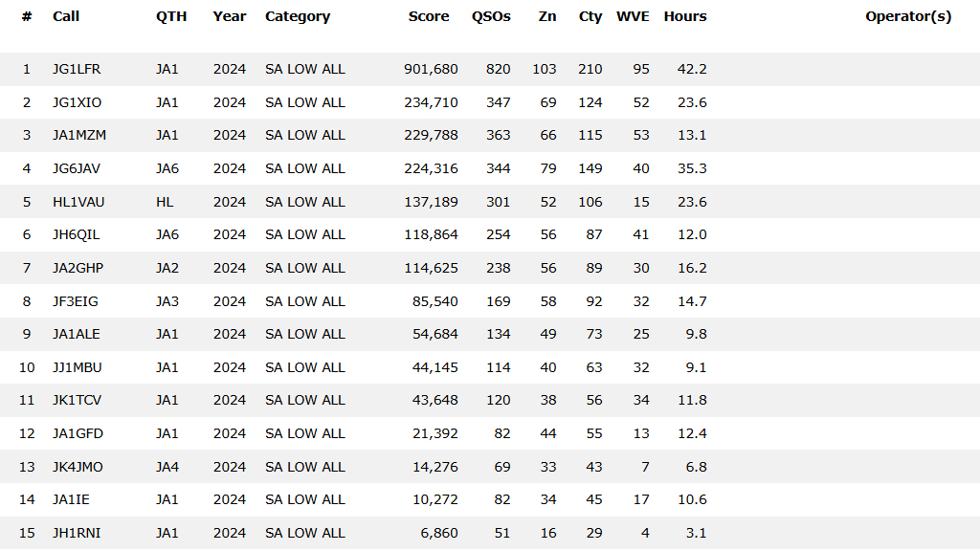Select the Year column header
This screenshot has height=551, width=980.
[230, 16]
